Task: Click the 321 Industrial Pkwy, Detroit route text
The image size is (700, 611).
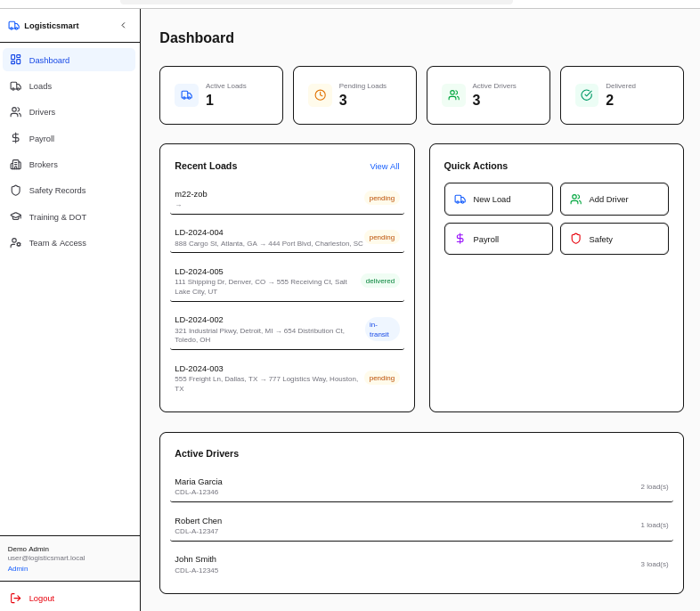Action: pos(259,335)
